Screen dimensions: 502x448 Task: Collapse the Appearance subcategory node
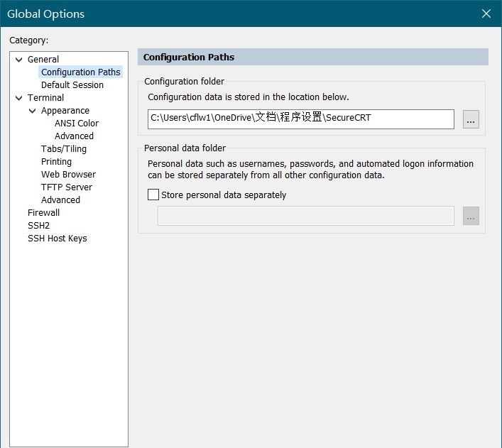coord(33,111)
